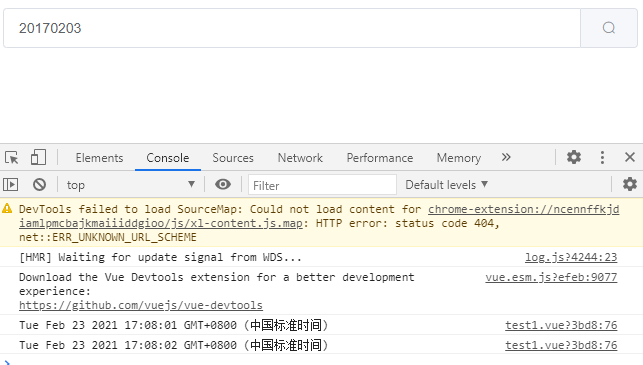Activate the inspect element picker icon
The image size is (643, 365).
12,157
